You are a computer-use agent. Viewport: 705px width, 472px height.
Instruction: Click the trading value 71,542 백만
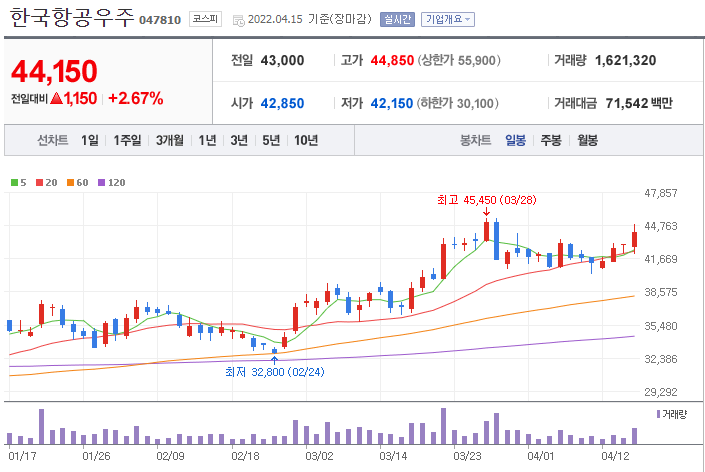coord(639,103)
